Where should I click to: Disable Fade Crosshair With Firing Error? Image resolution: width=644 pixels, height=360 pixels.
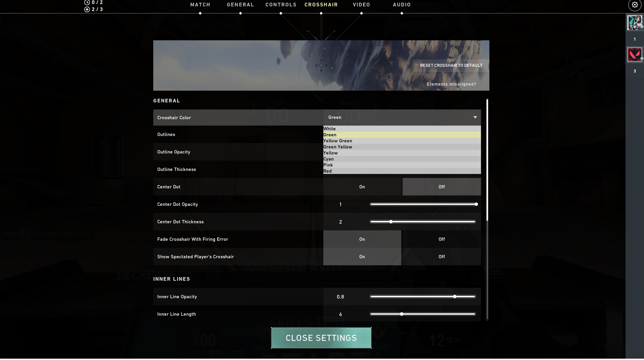pyautogui.click(x=441, y=239)
